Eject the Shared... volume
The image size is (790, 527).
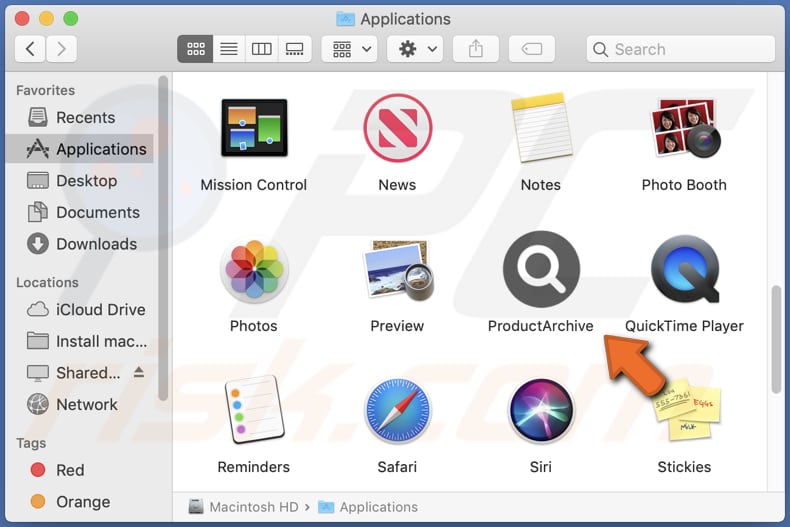(x=139, y=372)
